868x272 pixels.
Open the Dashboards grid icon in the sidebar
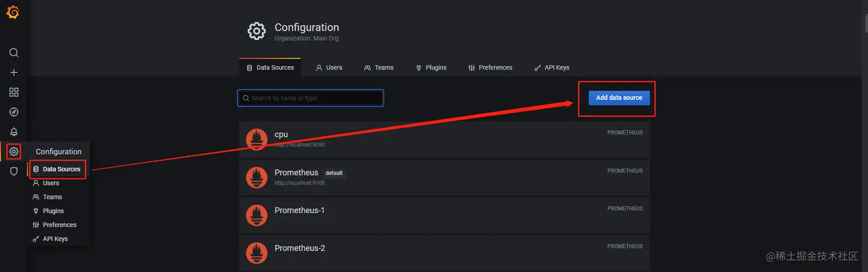point(14,92)
